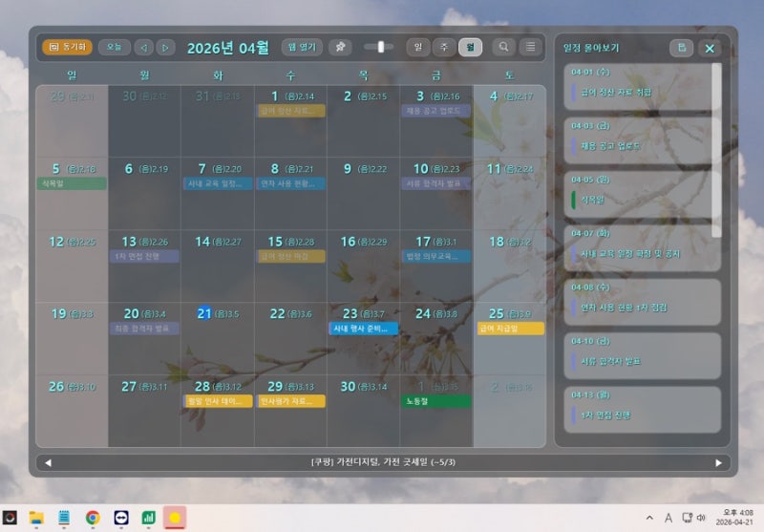
Task: Open the 04-10 서류 합격자 발표 card
Action: [642, 355]
